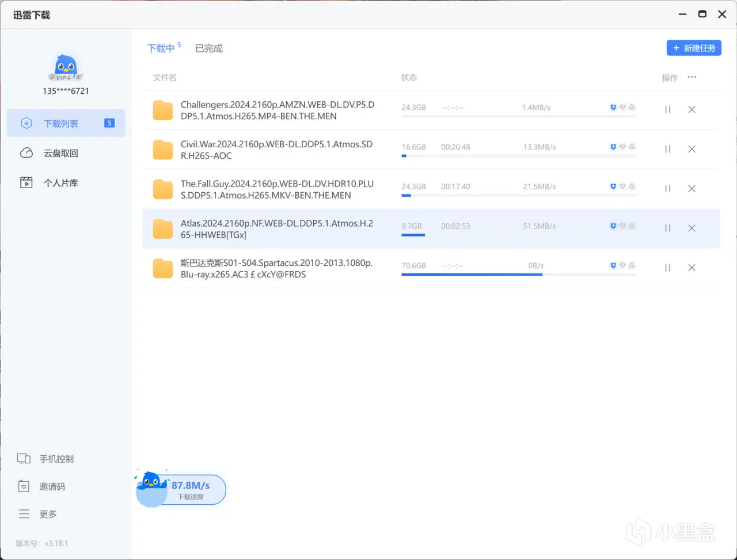Click the folder icon beside Challengers.2024
The image size is (737, 560).
(x=163, y=111)
